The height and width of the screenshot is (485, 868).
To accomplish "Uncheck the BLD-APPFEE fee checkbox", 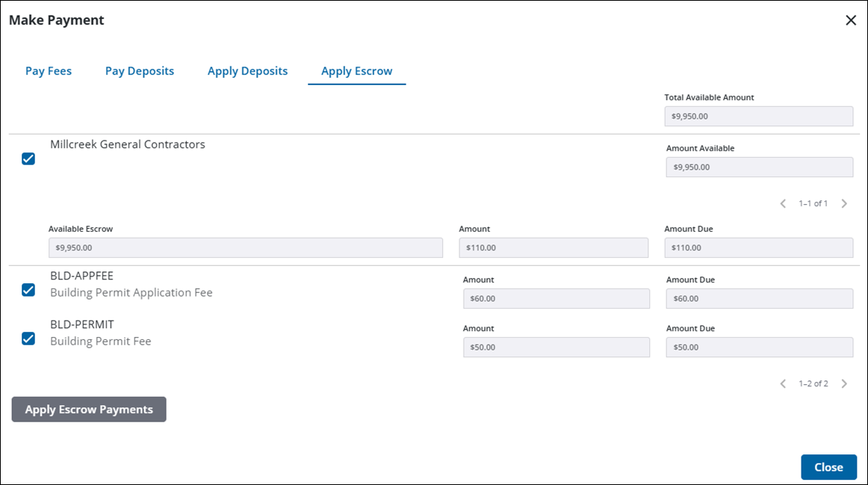I will (28, 290).
